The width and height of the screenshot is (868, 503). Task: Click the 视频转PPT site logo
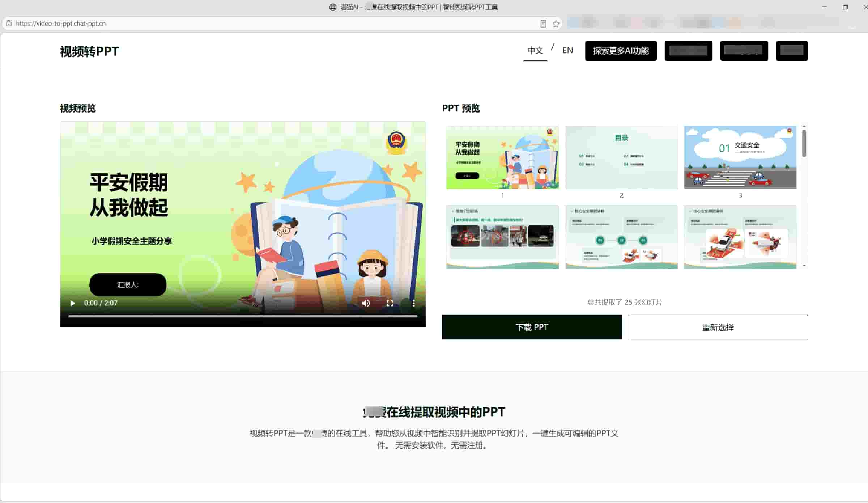(89, 51)
